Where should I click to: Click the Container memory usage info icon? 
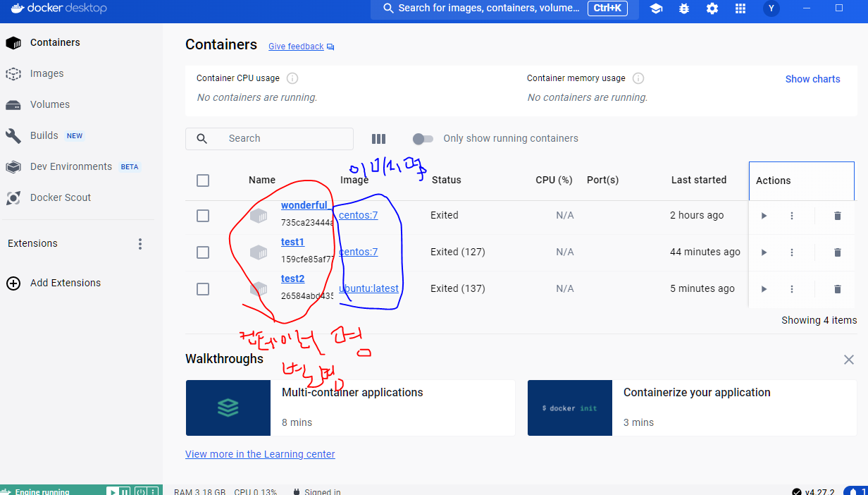(x=638, y=78)
